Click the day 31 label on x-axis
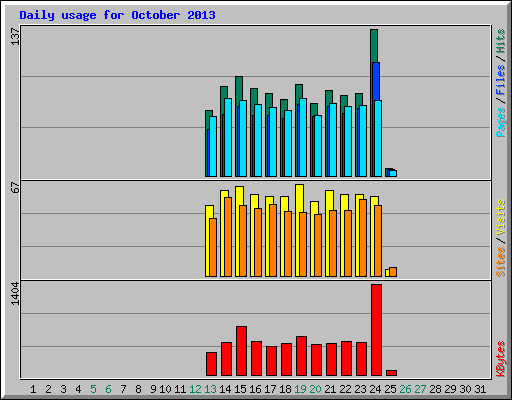 pos(480,389)
